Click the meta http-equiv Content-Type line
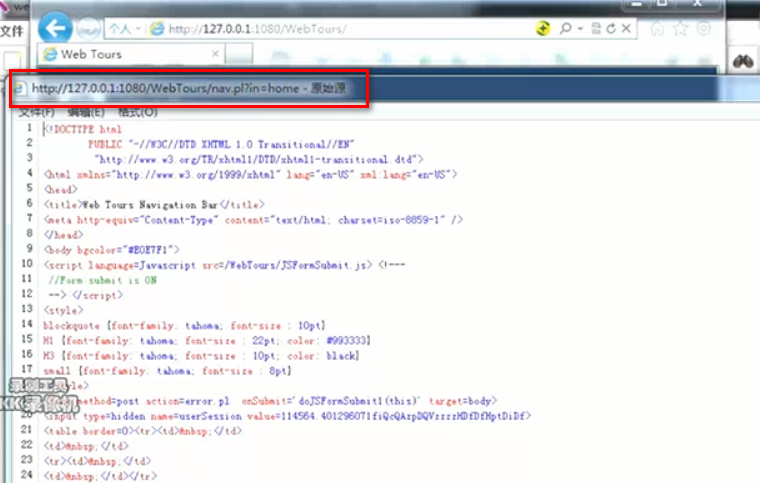The image size is (760, 483). coord(253,220)
